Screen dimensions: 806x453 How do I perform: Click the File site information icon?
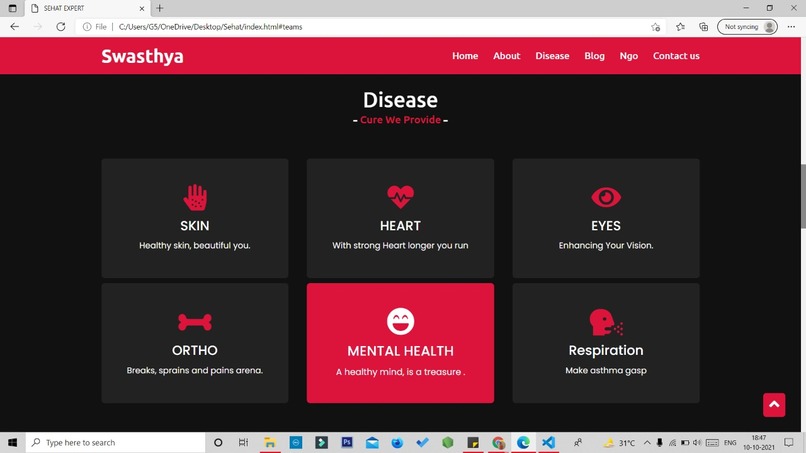(95, 27)
